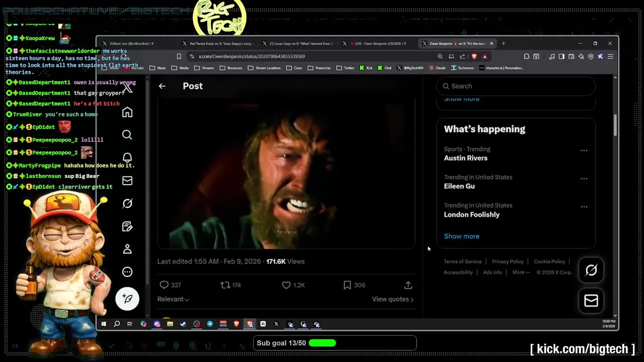Like the post with 1.2K likes
This screenshot has width=644, height=362.
[x=293, y=285]
